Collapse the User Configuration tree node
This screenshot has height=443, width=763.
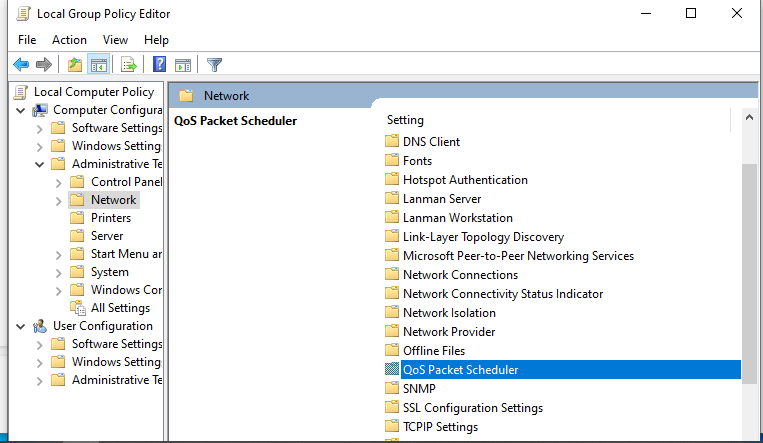[21, 326]
